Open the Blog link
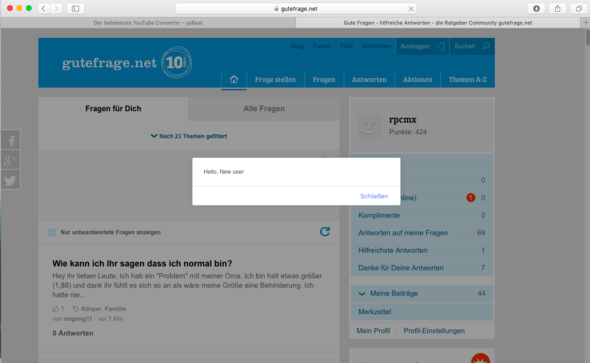 (x=297, y=46)
